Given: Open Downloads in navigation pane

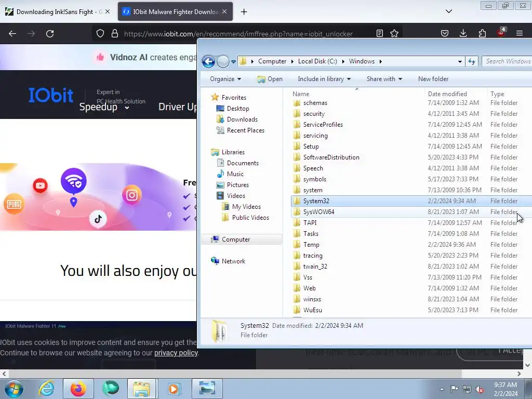Looking at the screenshot, I should (242, 119).
